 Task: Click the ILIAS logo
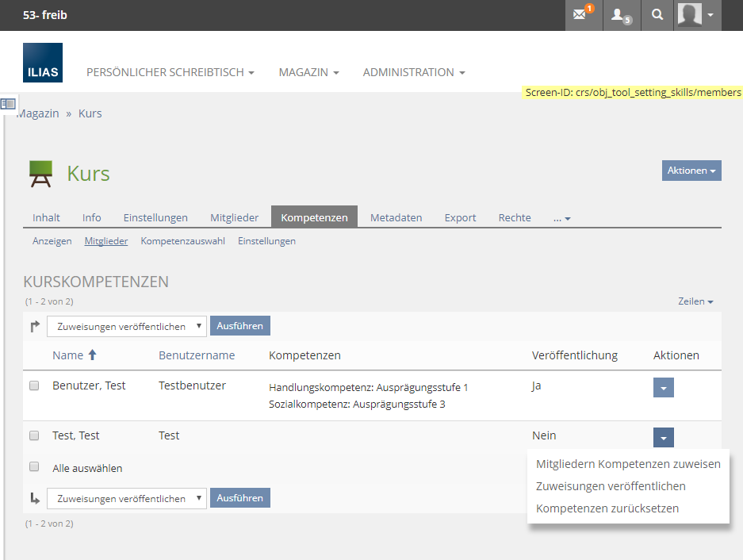[43, 63]
